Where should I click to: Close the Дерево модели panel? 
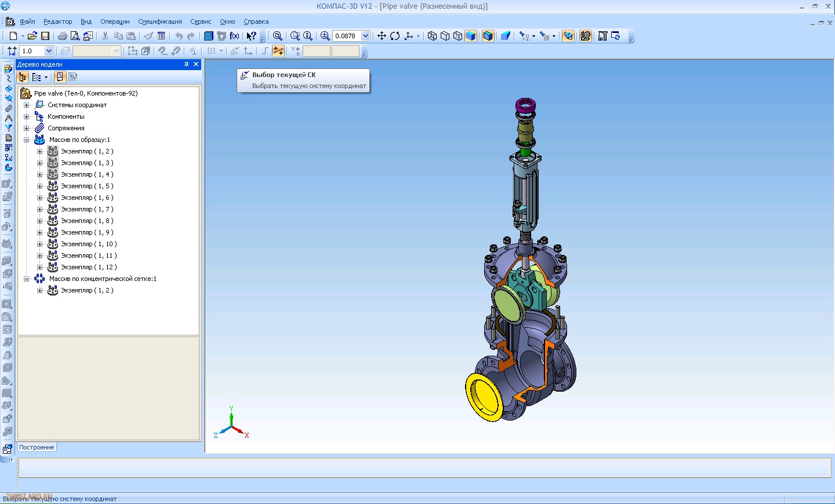coord(196,64)
